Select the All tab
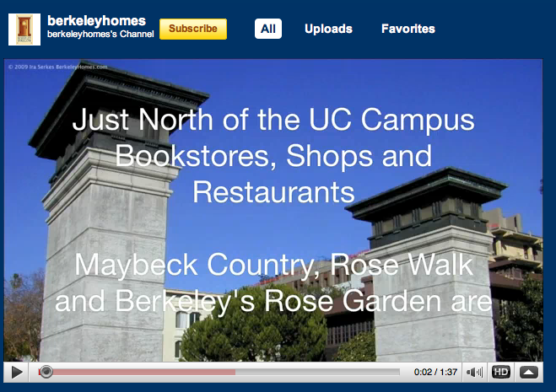 (268, 29)
